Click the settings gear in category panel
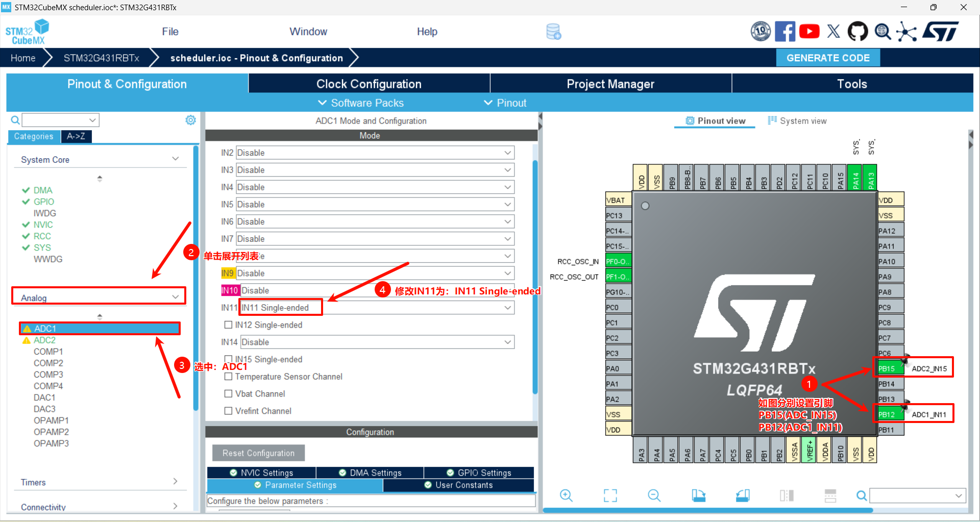This screenshot has width=980, height=522. pyautogui.click(x=190, y=120)
